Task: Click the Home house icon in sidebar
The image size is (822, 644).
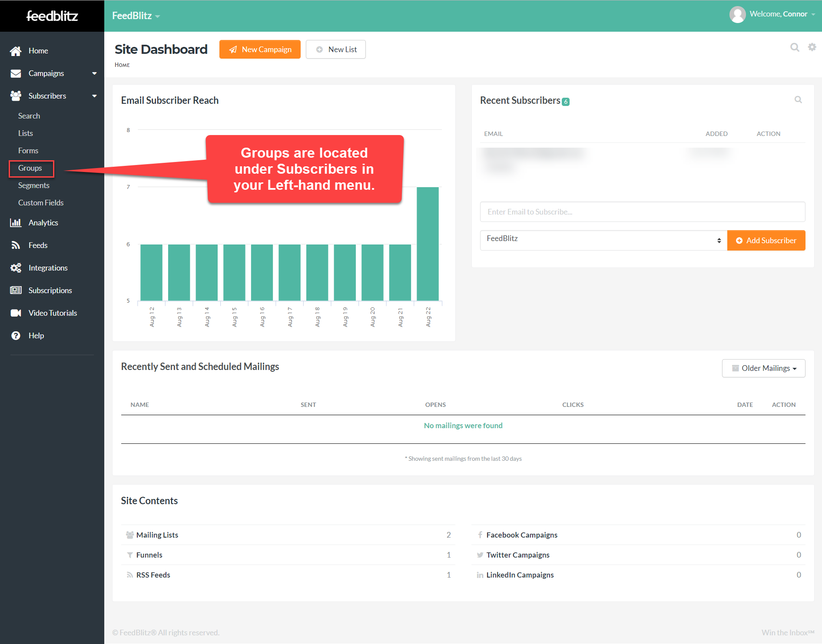Action: (16, 51)
